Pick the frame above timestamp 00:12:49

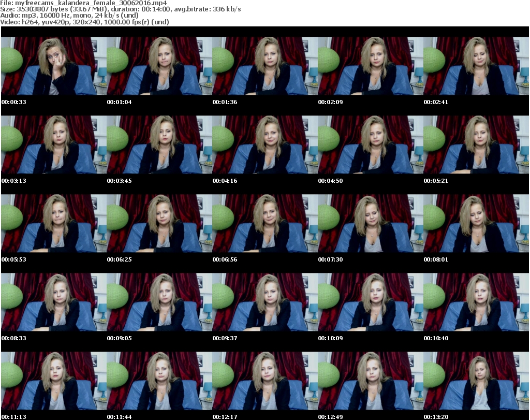(x=371, y=381)
